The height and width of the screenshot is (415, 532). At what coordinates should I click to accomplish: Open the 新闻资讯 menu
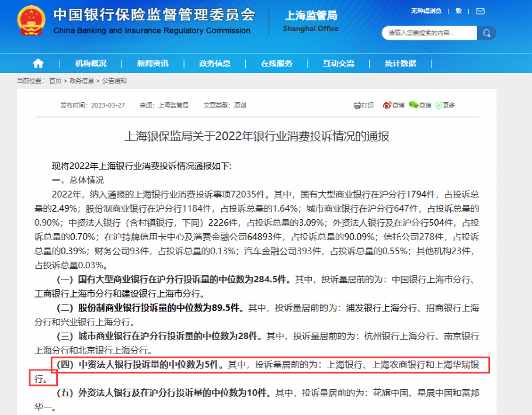coord(152,64)
